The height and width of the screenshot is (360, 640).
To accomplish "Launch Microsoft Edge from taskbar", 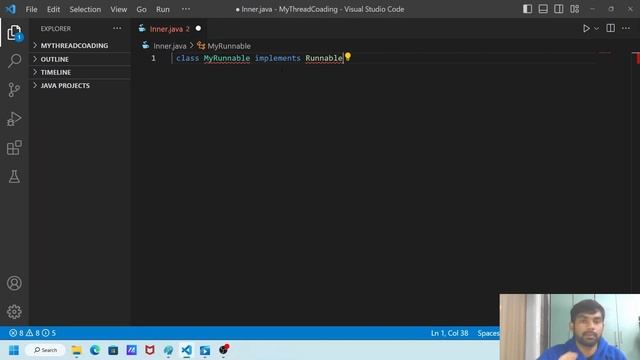I will pos(95,350).
